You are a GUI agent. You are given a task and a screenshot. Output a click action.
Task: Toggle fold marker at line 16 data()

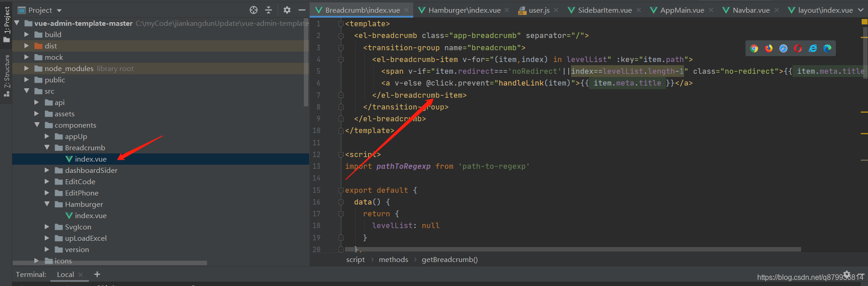pyautogui.click(x=341, y=202)
